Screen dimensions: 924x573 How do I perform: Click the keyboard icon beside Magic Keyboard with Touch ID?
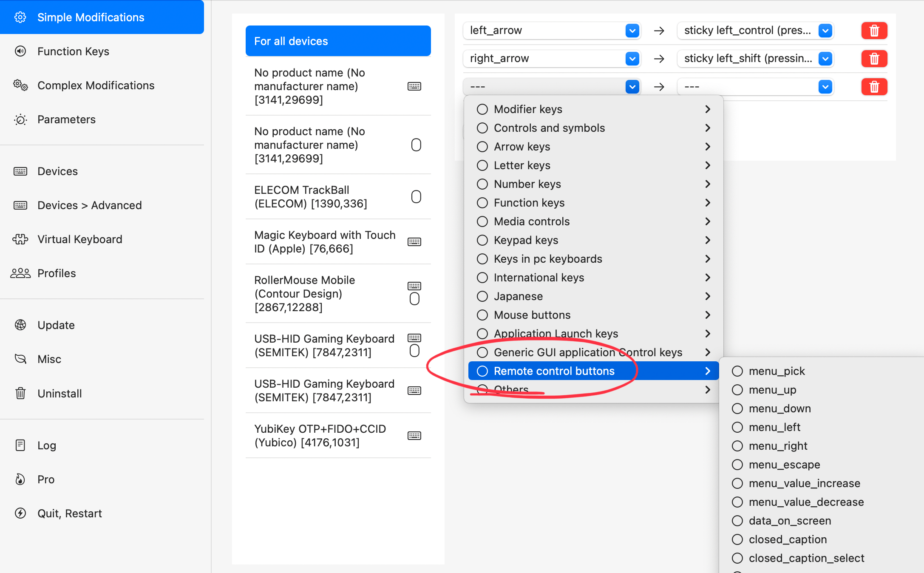pyautogui.click(x=414, y=241)
